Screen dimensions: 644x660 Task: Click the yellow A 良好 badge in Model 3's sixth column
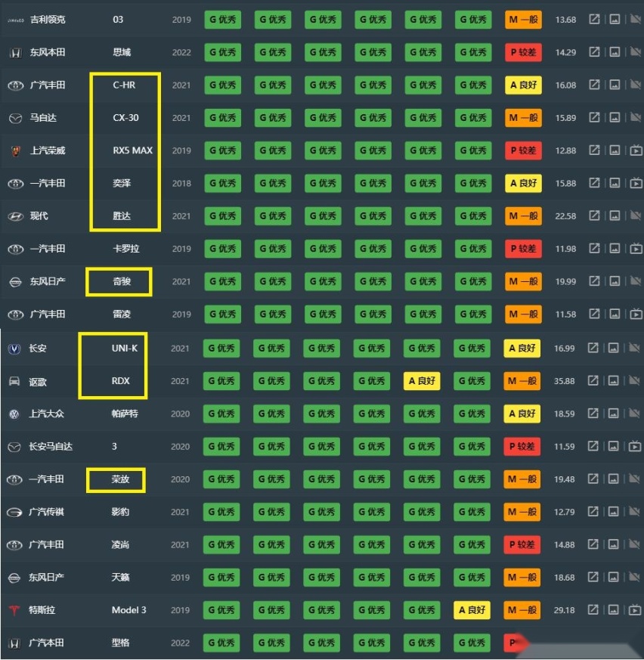click(472, 610)
